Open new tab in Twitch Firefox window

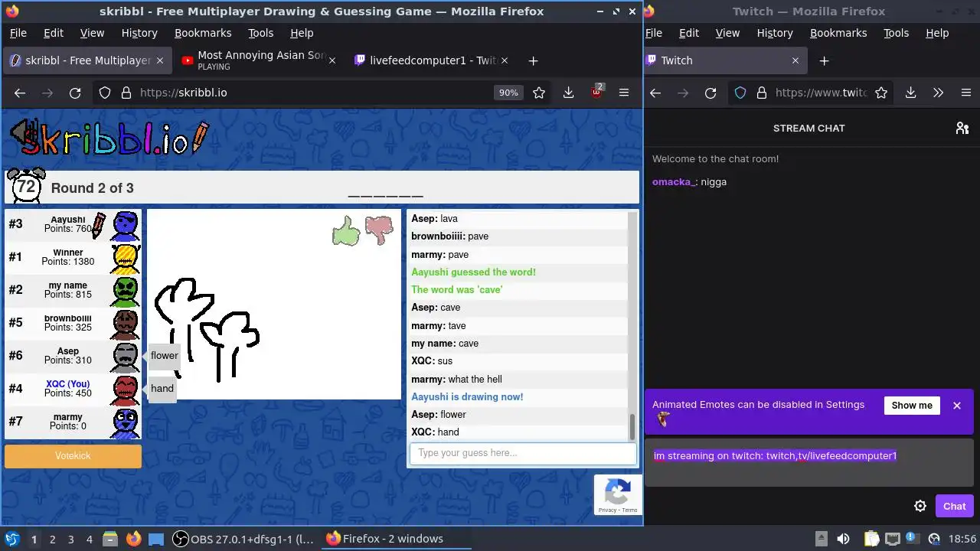pyautogui.click(x=824, y=60)
